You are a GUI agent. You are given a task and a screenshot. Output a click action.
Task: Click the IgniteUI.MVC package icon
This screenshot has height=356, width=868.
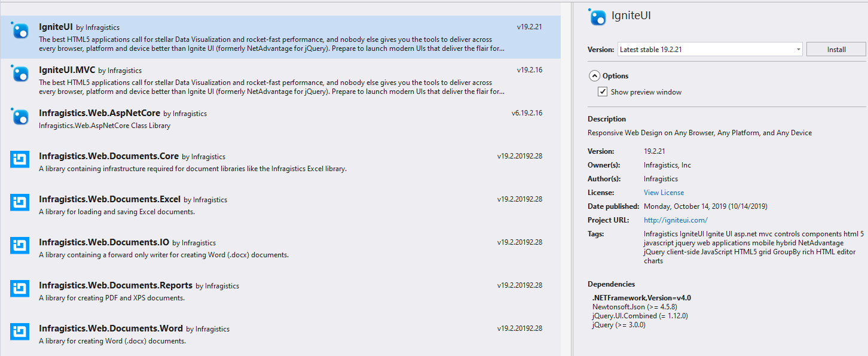coord(20,74)
